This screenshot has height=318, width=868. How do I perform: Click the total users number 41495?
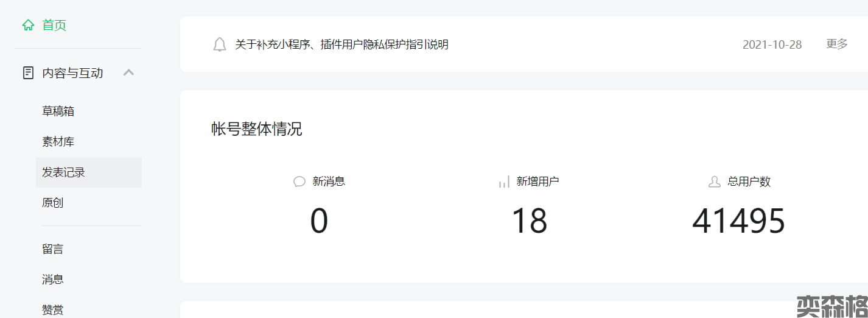pyautogui.click(x=738, y=221)
